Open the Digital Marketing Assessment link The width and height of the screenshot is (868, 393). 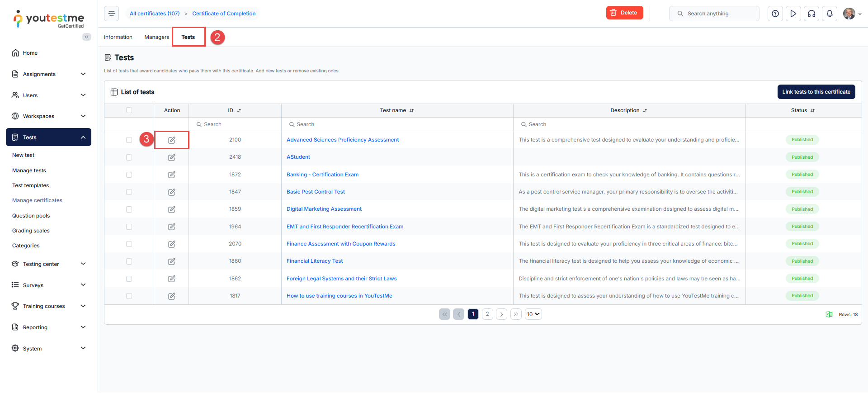tap(324, 209)
